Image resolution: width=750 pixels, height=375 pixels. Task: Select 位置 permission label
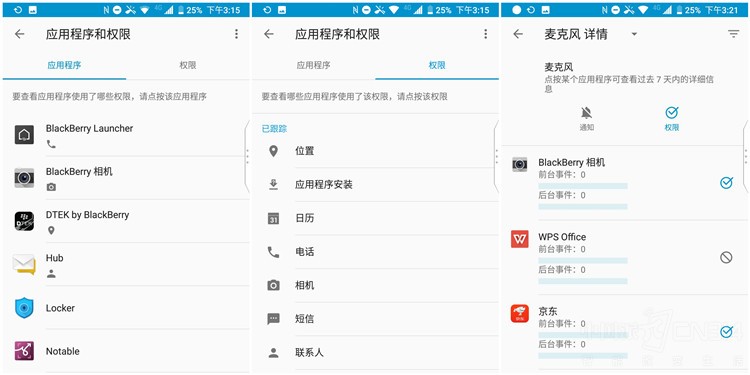click(x=305, y=151)
